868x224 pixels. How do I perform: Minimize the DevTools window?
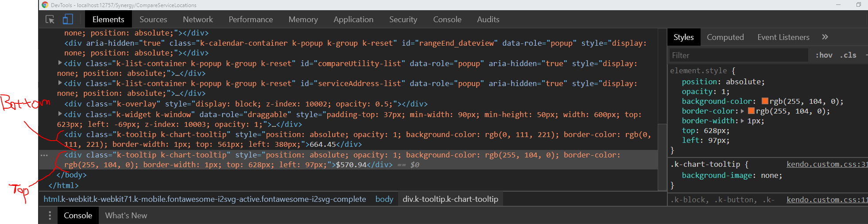pos(838,5)
